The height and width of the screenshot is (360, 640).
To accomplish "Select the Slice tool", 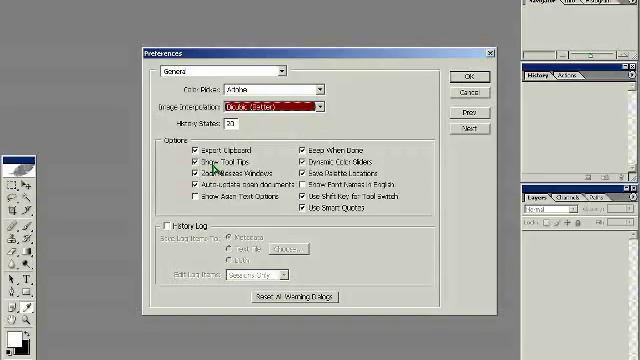I will 26,211.
